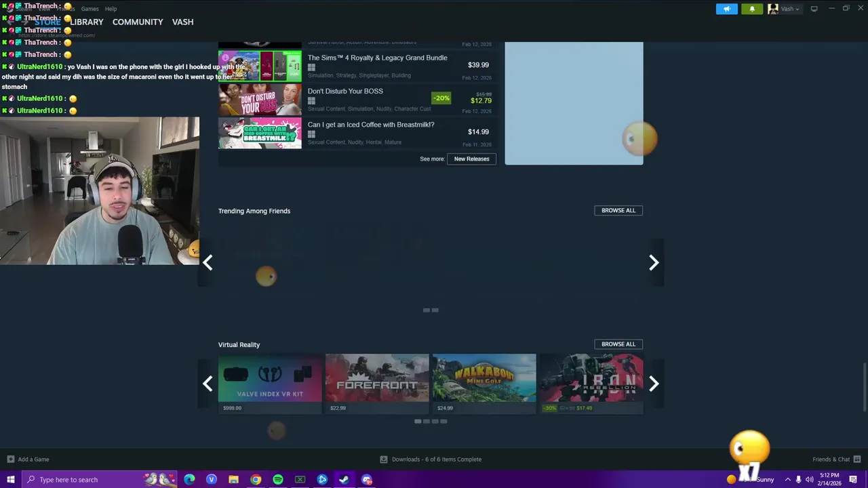Click Don't Disturb Your BOSS capsule image
Image resolution: width=868 pixels, height=488 pixels.
[x=260, y=99]
